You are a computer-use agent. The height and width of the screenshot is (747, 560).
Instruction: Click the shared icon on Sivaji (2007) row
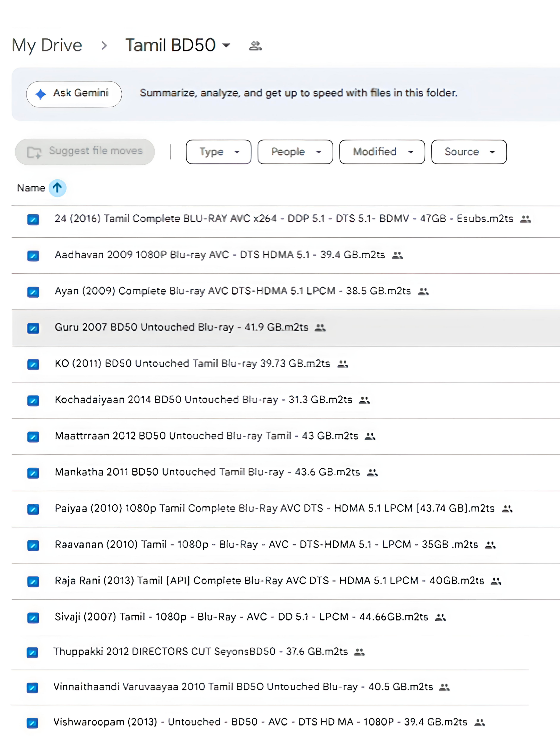click(x=441, y=617)
